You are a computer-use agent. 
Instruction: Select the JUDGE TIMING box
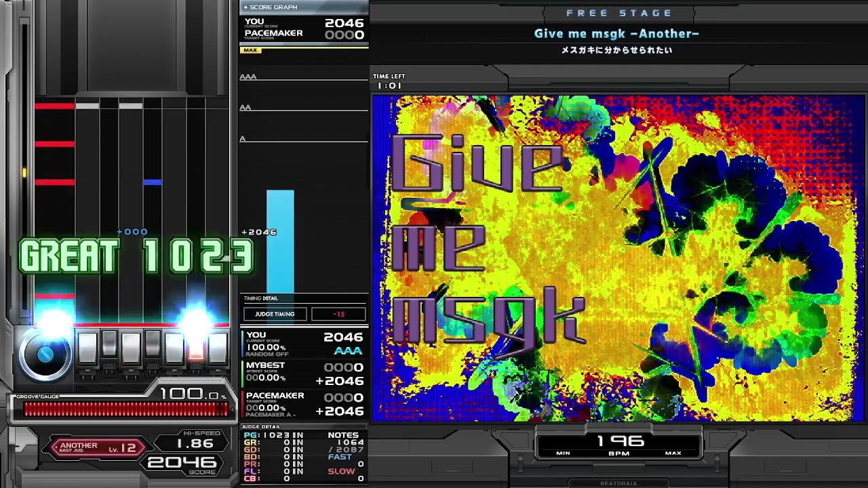(275, 314)
